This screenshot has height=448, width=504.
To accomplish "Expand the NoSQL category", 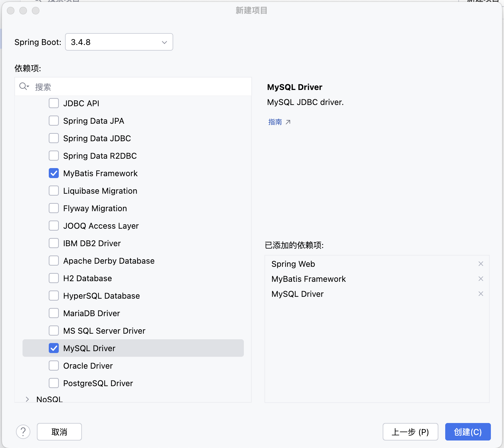I will click(x=28, y=399).
